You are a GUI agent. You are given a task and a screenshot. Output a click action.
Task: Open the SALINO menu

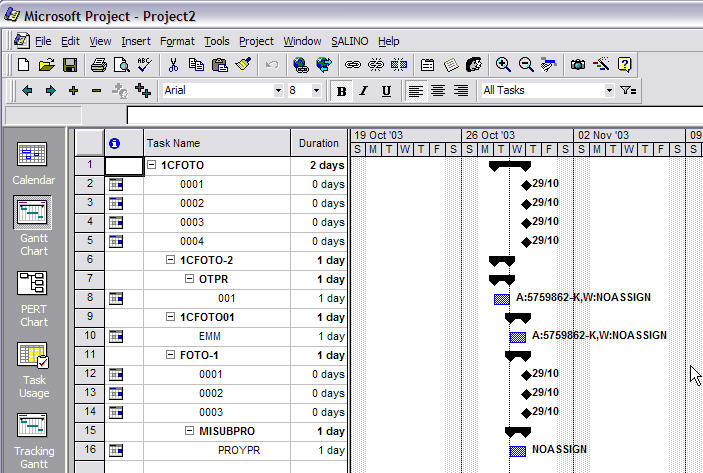[349, 41]
